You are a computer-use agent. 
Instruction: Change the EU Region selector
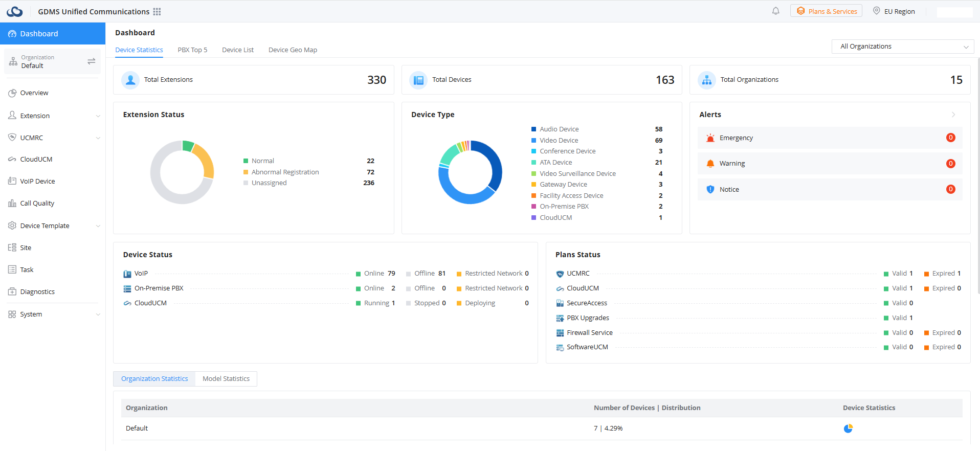pyautogui.click(x=894, y=11)
